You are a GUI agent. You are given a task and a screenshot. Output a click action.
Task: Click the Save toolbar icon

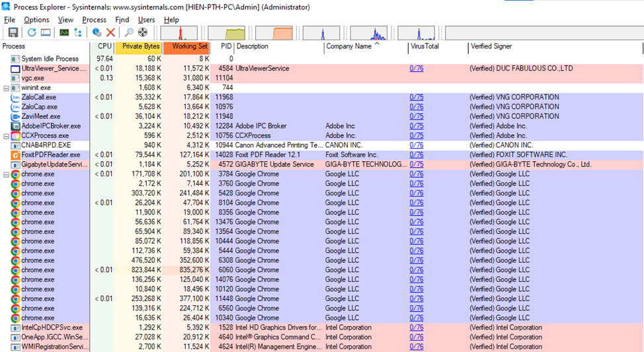point(13,32)
